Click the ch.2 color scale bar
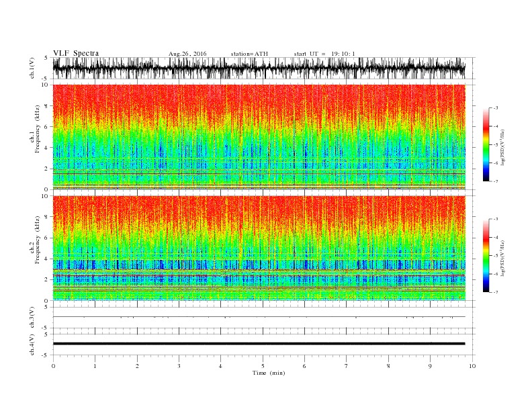 click(x=486, y=256)
